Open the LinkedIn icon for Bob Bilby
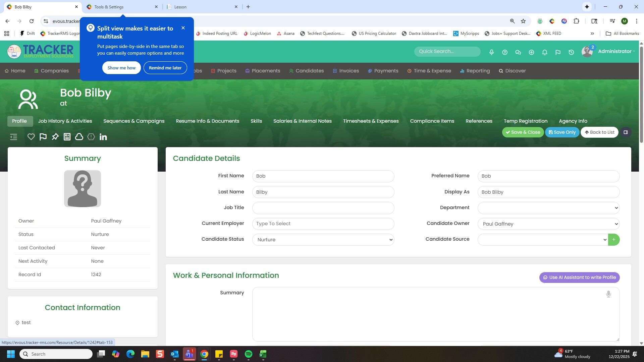 tap(103, 137)
